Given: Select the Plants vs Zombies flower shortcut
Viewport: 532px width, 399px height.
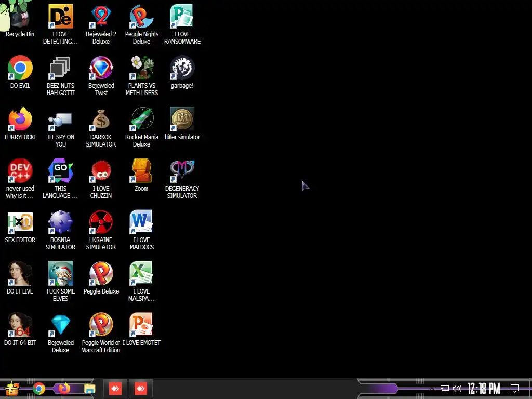Looking at the screenshot, I should tap(141, 68).
